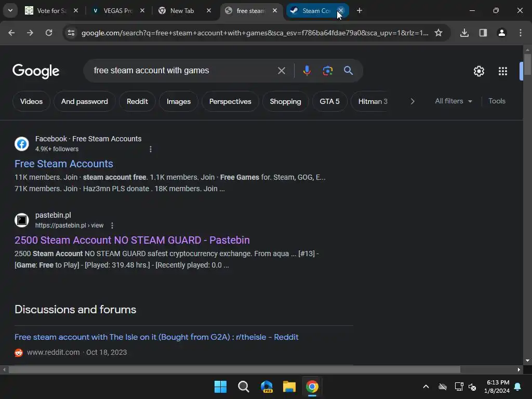Show hidden system tray icons
The height and width of the screenshot is (399, 532).
426,387
